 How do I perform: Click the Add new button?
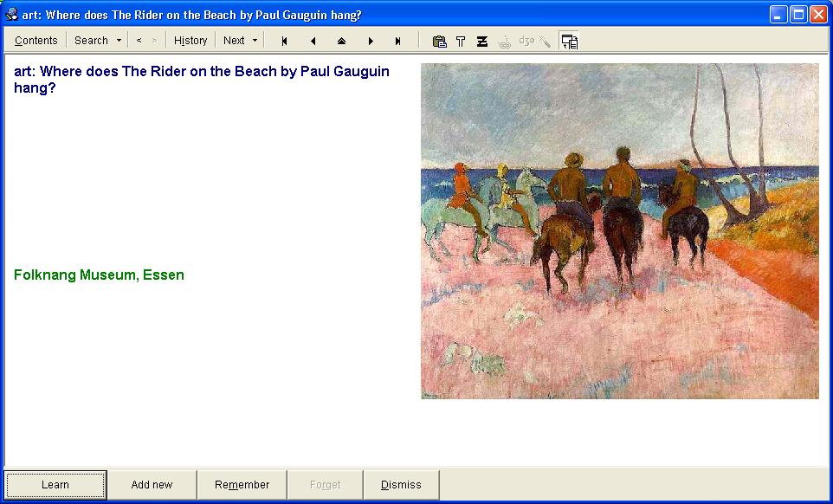tap(152, 485)
